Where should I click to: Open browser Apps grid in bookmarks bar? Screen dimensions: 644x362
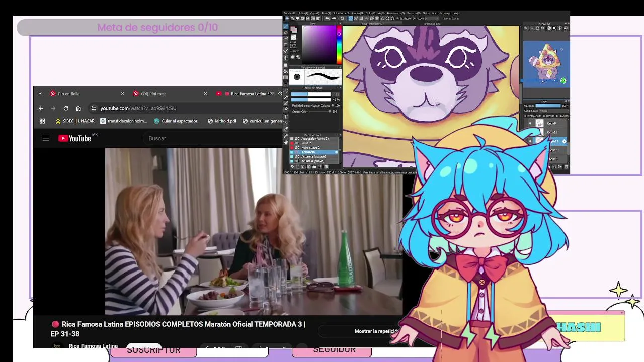click(x=42, y=121)
